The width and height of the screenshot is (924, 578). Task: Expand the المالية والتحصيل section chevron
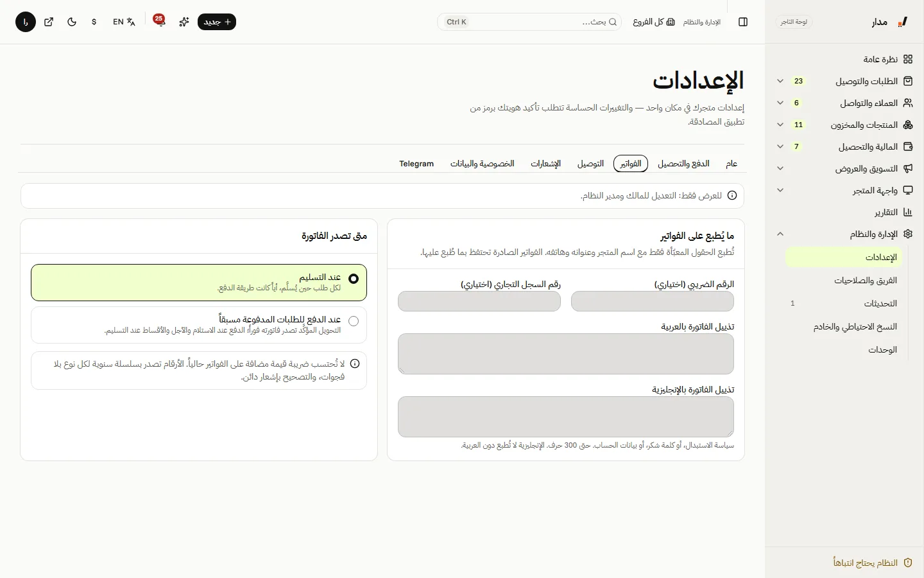pyautogui.click(x=780, y=146)
